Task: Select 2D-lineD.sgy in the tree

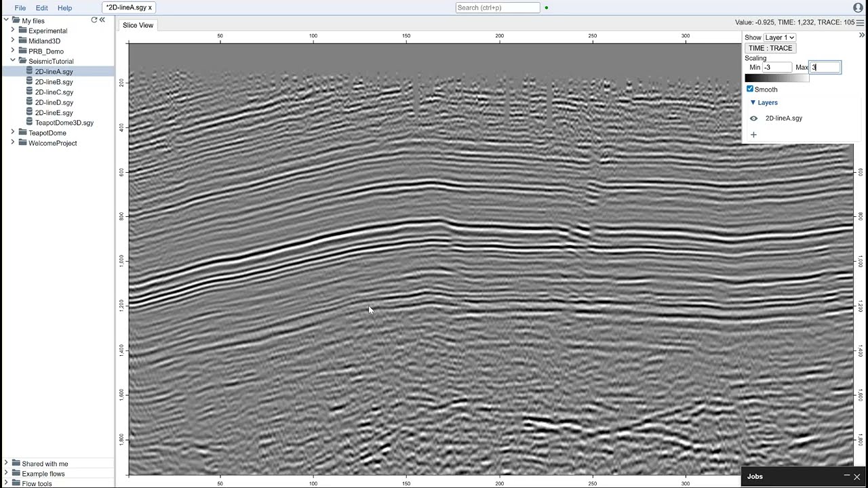Action: pos(54,102)
